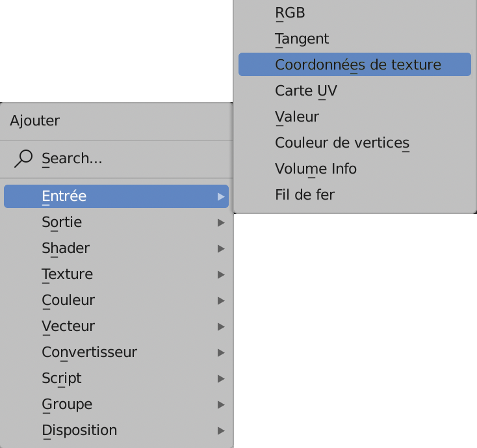Open the Convertisseur submenu
Screen dimensions: 477x448
(90, 352)
